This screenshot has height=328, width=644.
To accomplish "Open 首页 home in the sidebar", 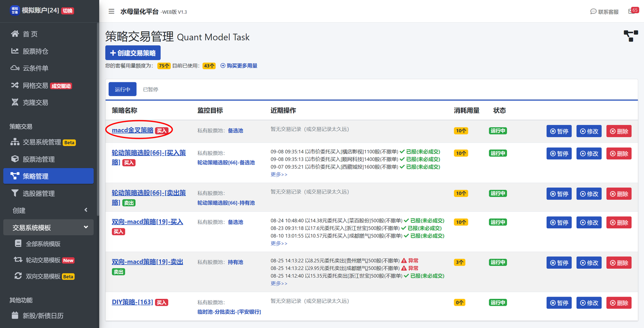I will pyautogui.click(x=30, y=34).
